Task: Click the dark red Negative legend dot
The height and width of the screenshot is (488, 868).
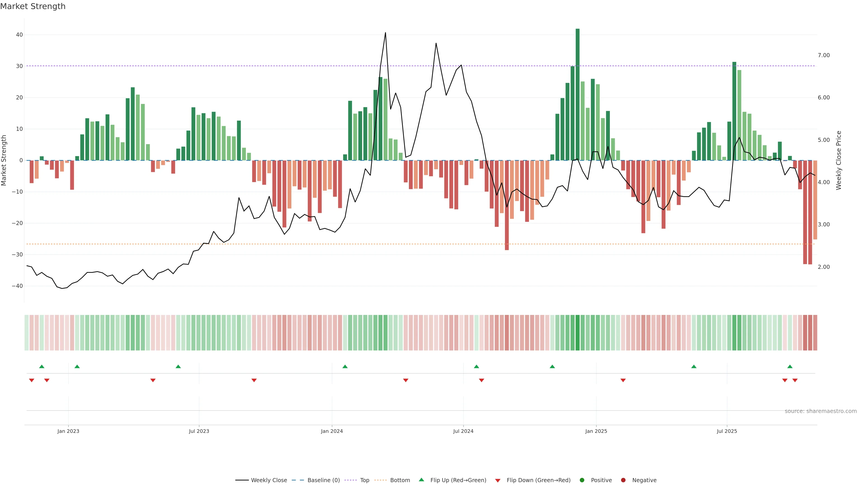Action: click(x=623, y=480)
